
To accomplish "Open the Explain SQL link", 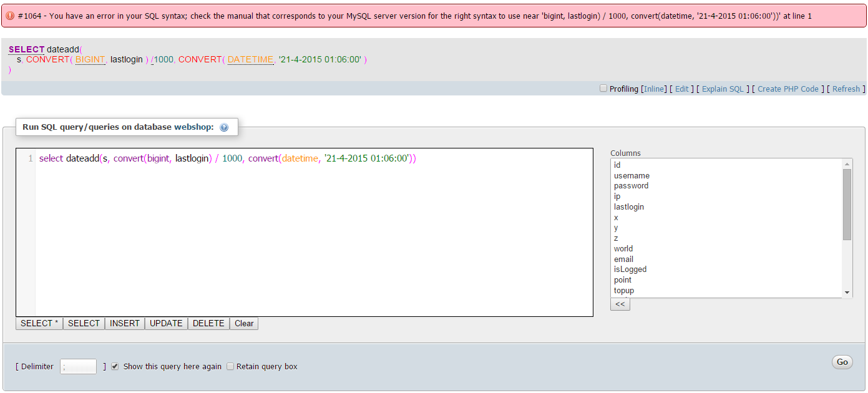I will (723, 89).
